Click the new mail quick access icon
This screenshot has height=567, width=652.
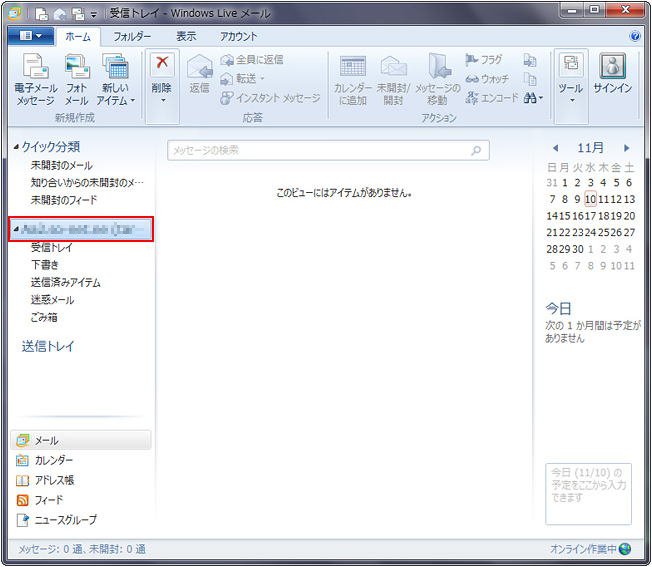(x=42, y=15)
